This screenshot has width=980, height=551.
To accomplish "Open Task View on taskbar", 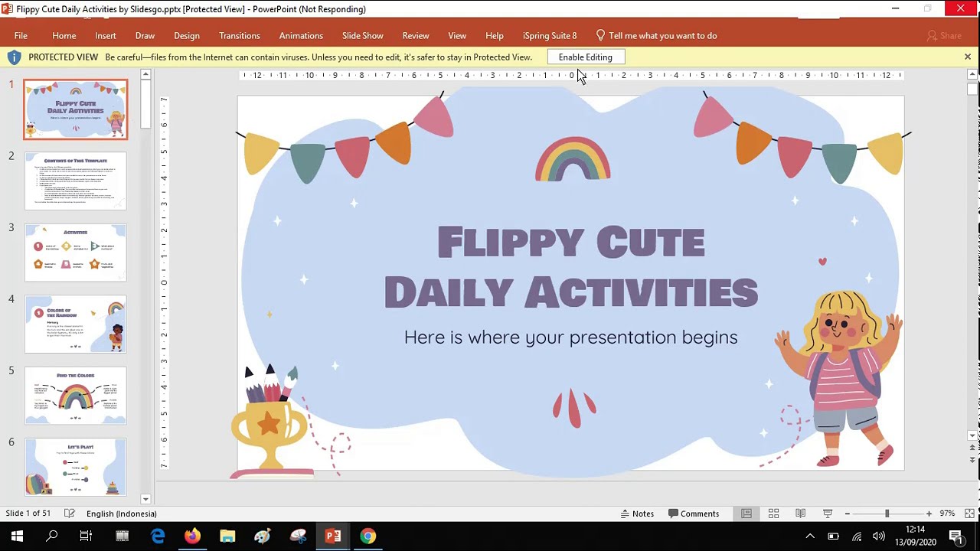I will [x=86, y=536].
